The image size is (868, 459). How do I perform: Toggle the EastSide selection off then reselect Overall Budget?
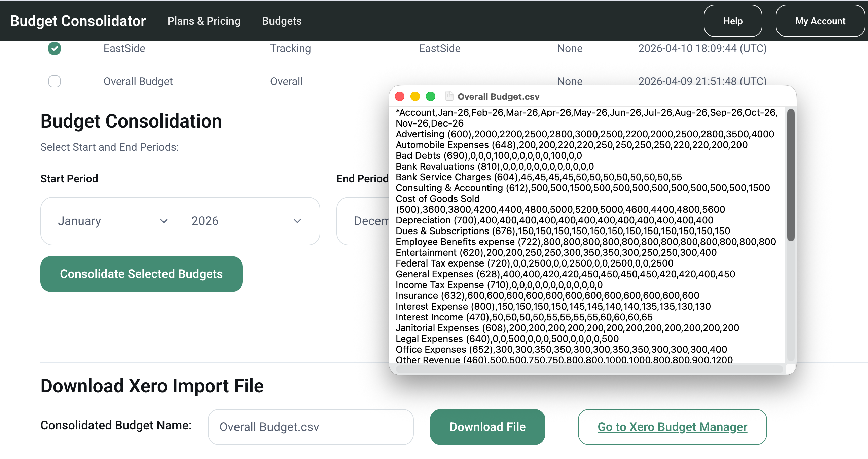54,48
